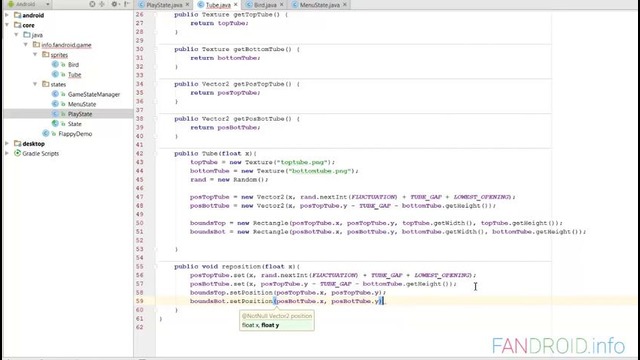Click fold marker at line 26
The height and width of the screenshot is (360, 640).
point(155,14)
